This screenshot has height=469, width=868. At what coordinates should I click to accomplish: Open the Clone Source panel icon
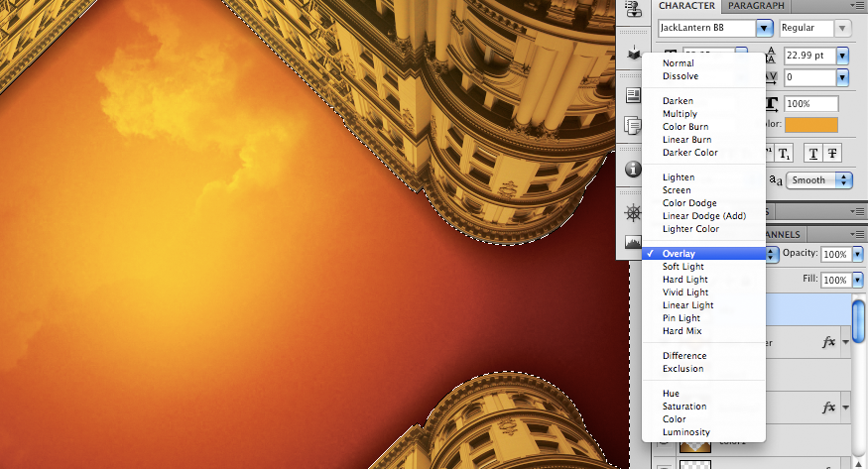632,8
